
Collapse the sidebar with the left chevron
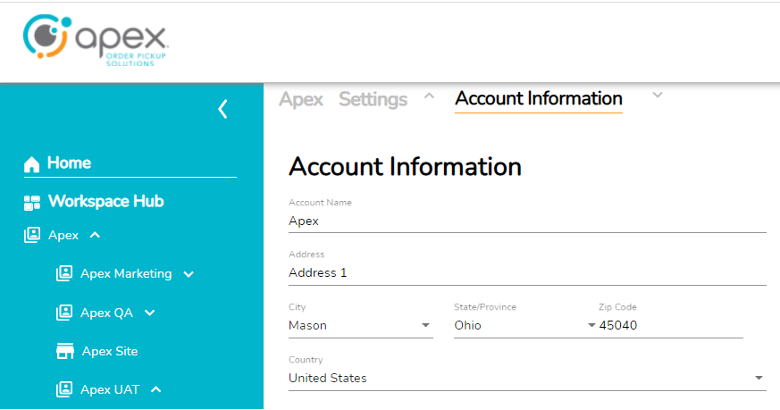coord(223,109)
